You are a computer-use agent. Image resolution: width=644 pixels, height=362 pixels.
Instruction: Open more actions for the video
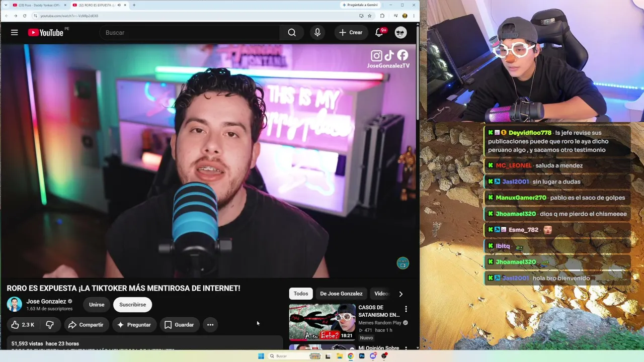coord(210,325)
